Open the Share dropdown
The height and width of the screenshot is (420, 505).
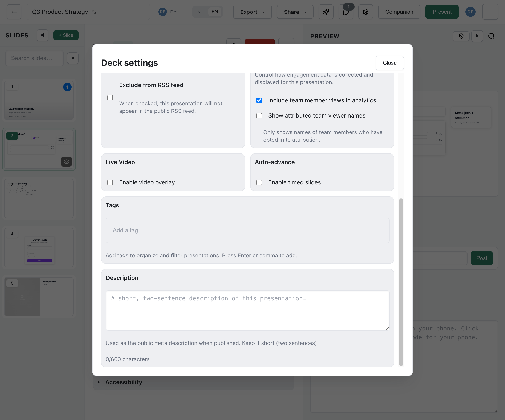pyautogui.click(x=295, y=12)
